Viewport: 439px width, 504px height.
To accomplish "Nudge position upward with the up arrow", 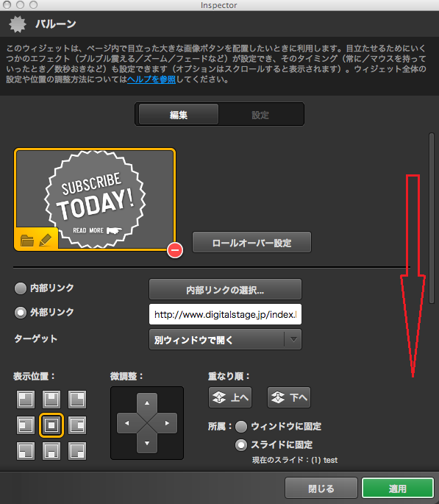I will (x=147, y=403).
